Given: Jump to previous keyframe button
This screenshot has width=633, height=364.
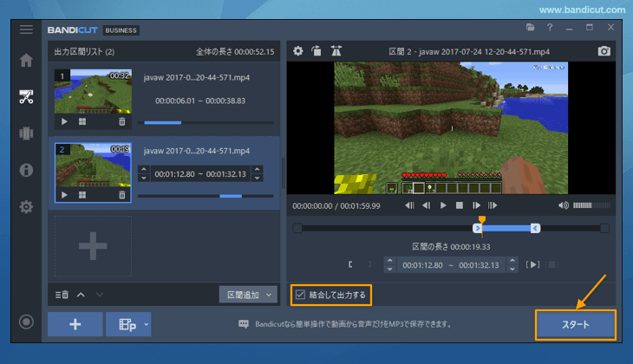Looking at the screenshot, I should point(409,205).
